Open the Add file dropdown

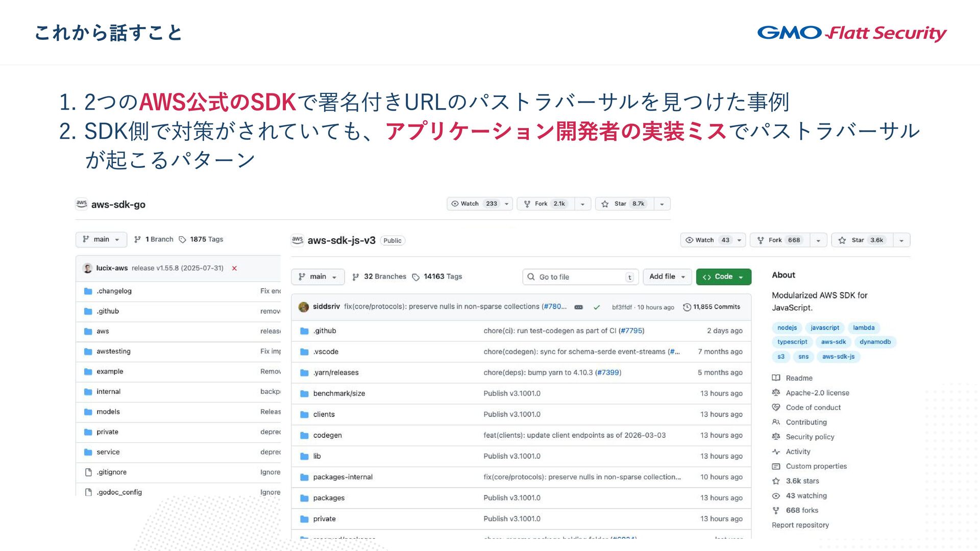coord(667,277)
